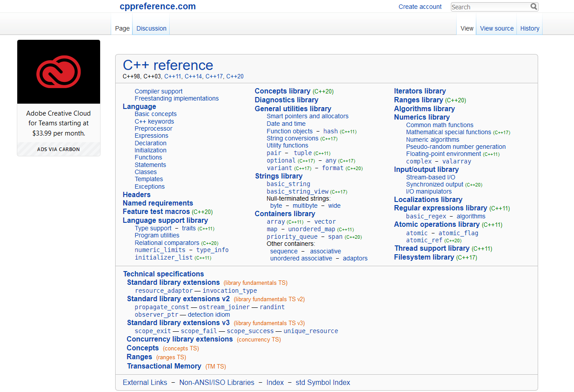Open Ranges library heading link
This screenshot has width=574, height=392.
coord(419,100)
